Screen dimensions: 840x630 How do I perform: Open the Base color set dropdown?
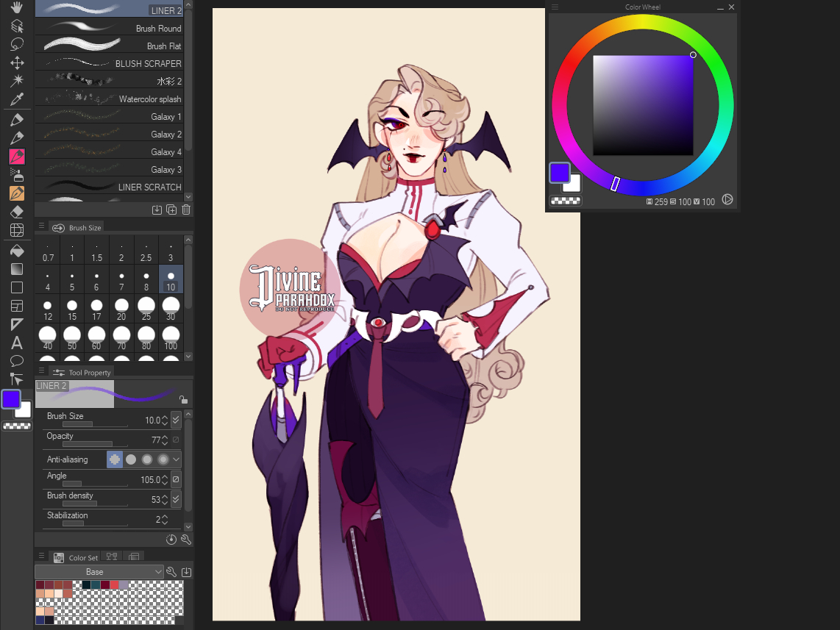(99, 572)
